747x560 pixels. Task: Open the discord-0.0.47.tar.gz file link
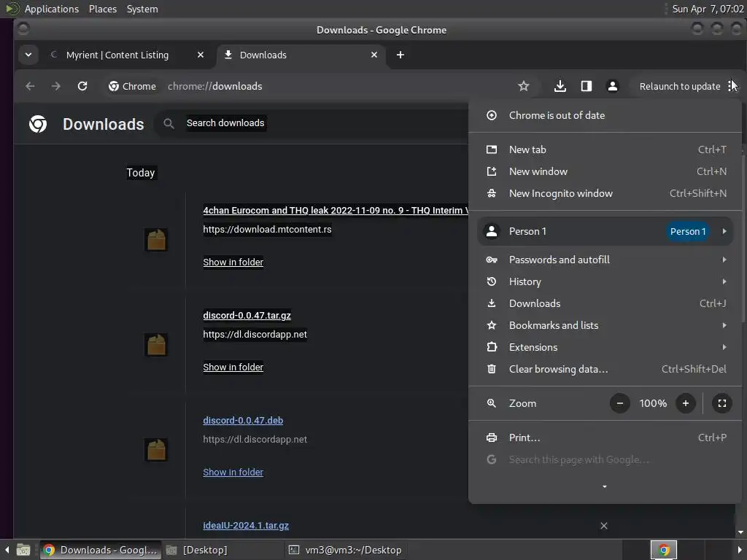point(247,315)
